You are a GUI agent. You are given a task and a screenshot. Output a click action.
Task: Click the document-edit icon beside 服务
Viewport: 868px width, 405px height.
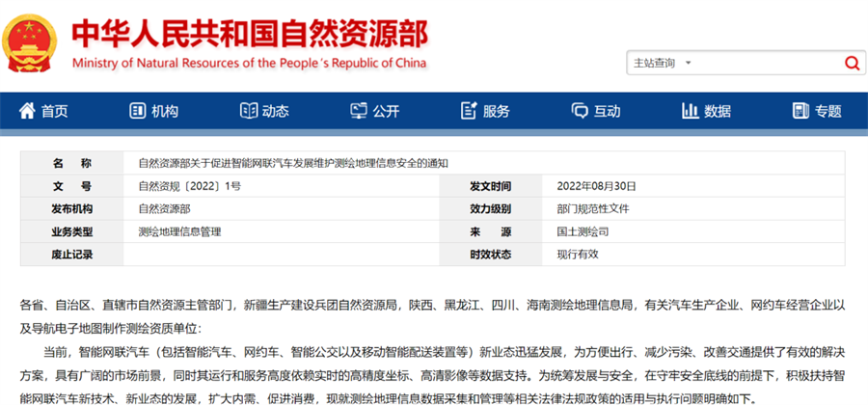469,111
